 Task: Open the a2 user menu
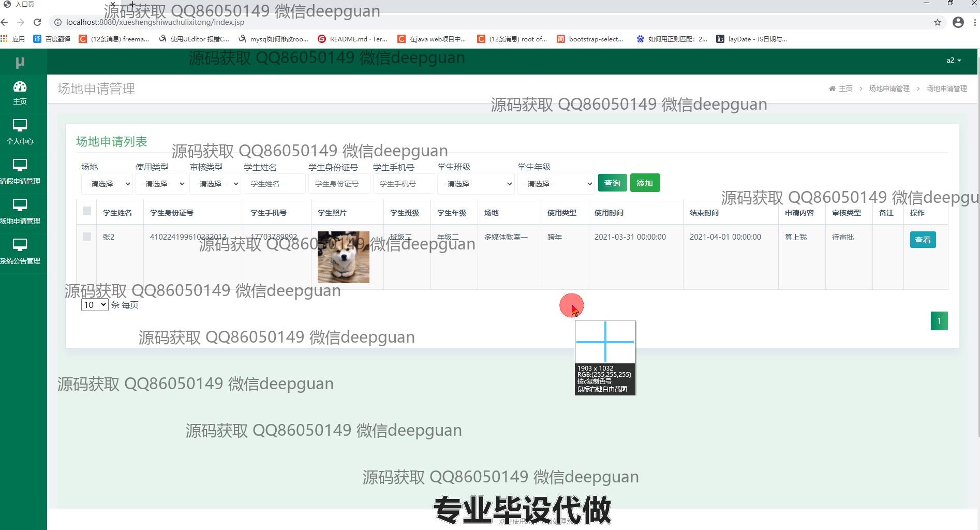click(x=953, y=61)
